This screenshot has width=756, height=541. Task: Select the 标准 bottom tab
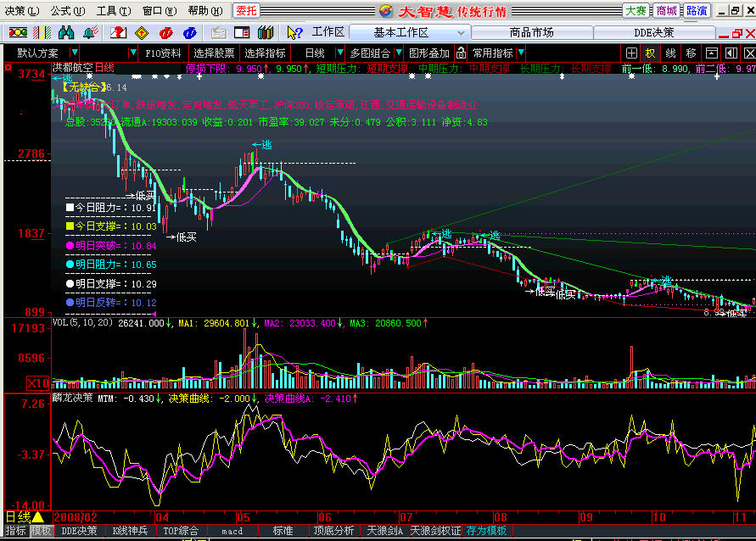tap(283, 531)
